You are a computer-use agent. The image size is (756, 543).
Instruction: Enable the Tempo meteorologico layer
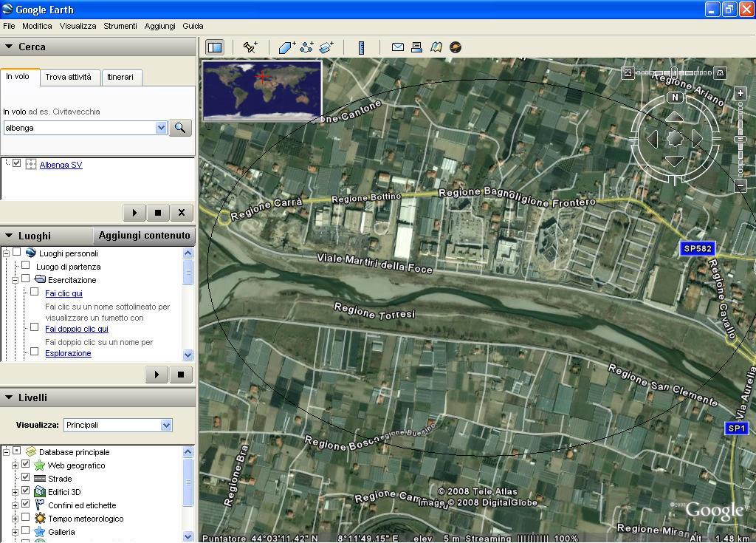click(26, 518)
